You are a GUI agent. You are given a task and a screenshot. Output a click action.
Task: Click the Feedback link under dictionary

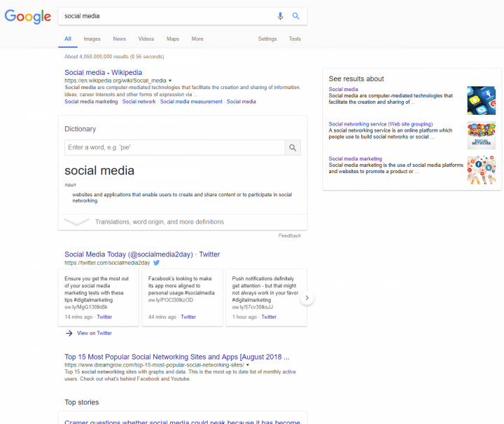[290, 235]
